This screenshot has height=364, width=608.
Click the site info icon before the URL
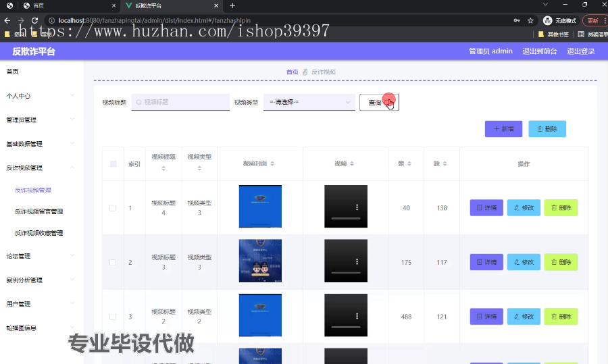point(51,20)
